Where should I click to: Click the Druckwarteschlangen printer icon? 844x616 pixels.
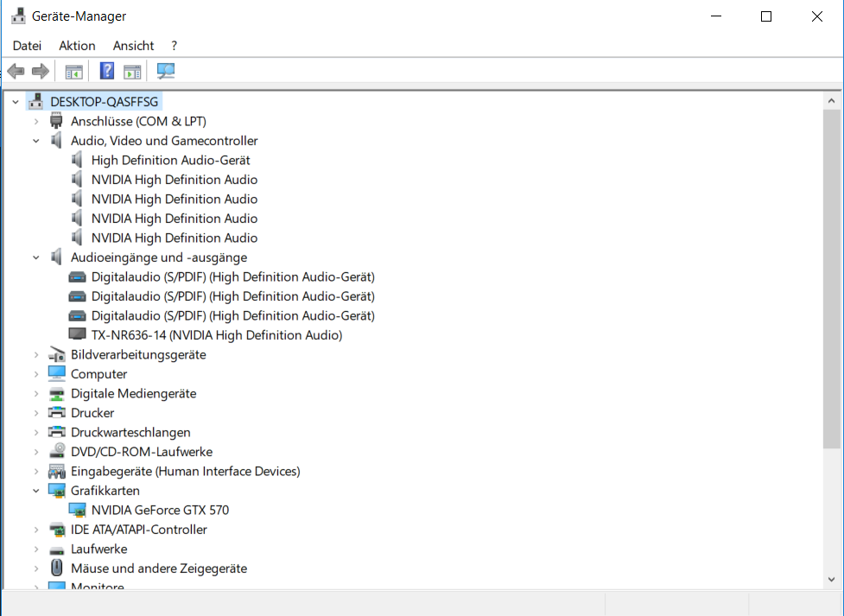tap(56, 432)
